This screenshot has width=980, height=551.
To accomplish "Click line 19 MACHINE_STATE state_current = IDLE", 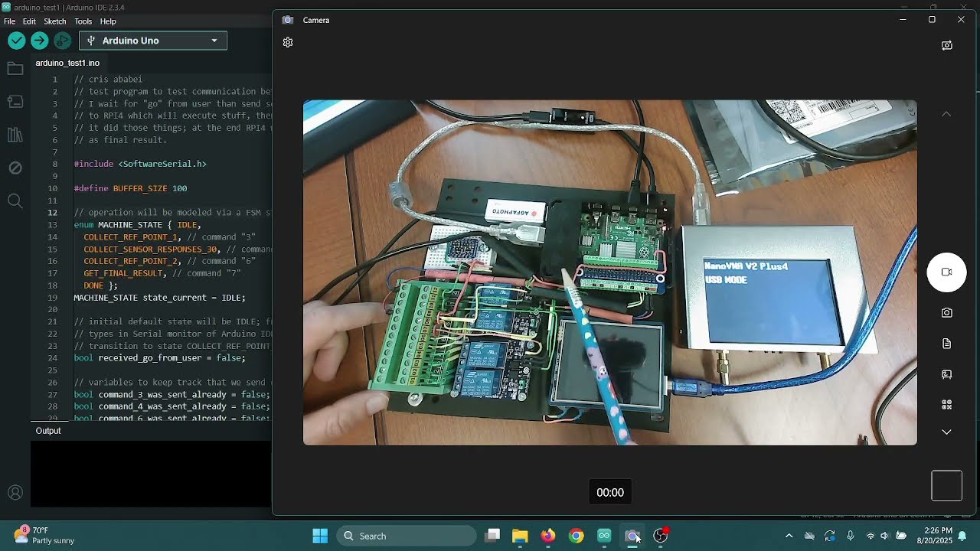I will click(159, 298).
